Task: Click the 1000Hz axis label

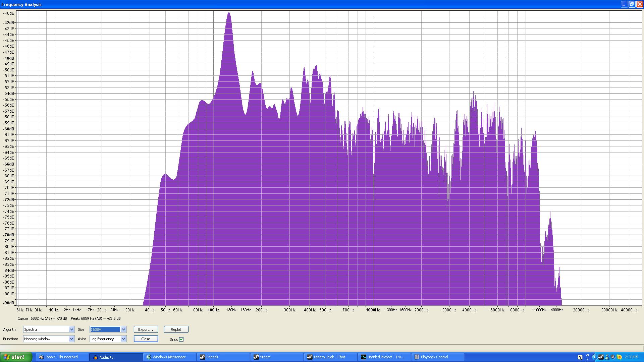Action: point(373,310)
